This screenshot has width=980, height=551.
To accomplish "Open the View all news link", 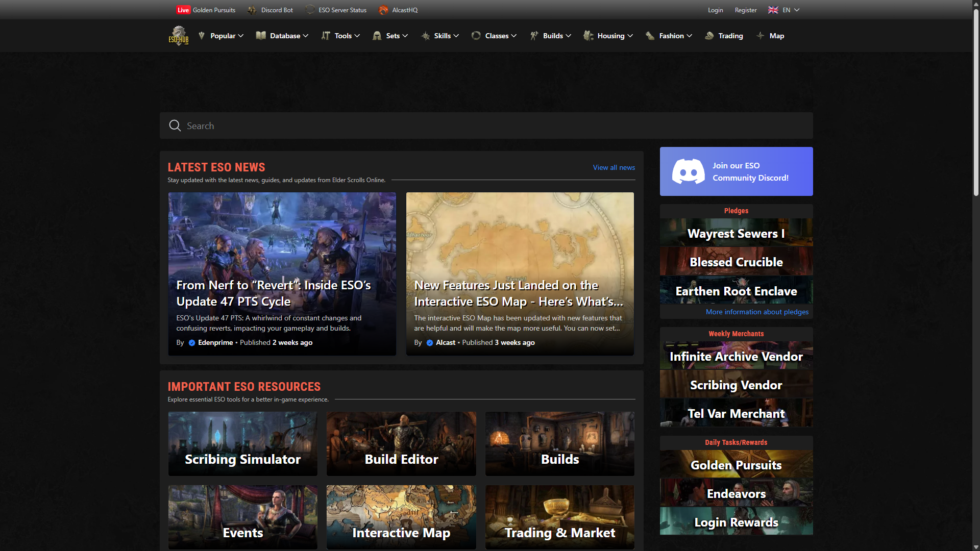I will (x=614, y=168).
